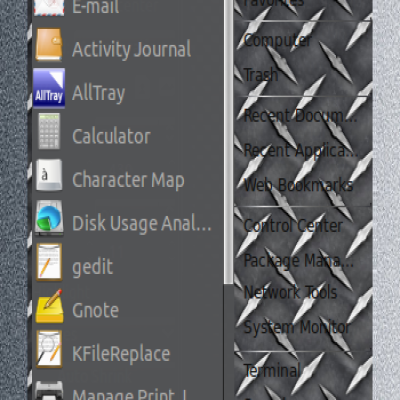The width and height of the screenshot is (400, 400).
Task: Open Control Center
Action: point(293,226)
